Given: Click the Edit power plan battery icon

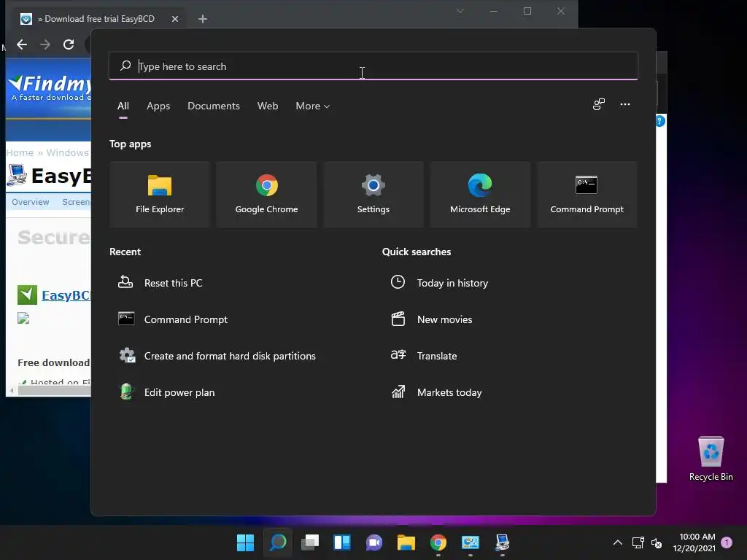Looking at the screenshot, I should click(x=126, y=392).
